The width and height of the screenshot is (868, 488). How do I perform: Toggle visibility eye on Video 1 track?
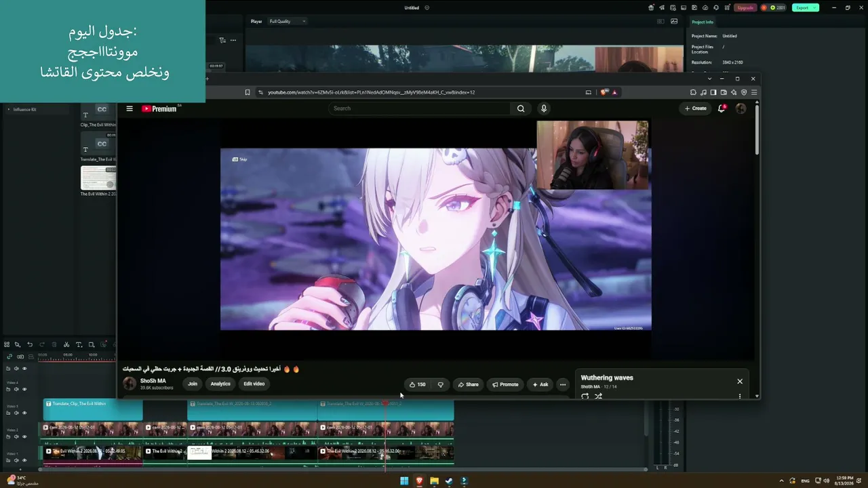pyautogui.click(x=24, y=460)
